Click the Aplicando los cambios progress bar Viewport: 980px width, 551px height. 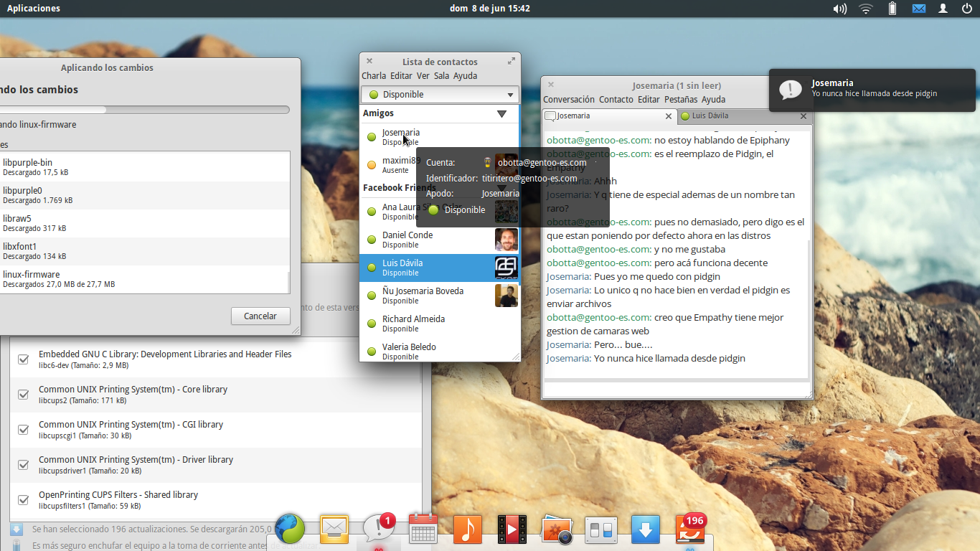point(144,110)
